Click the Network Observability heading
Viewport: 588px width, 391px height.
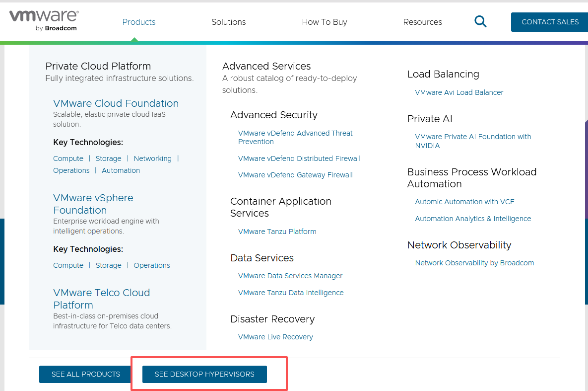click(459, 245)
